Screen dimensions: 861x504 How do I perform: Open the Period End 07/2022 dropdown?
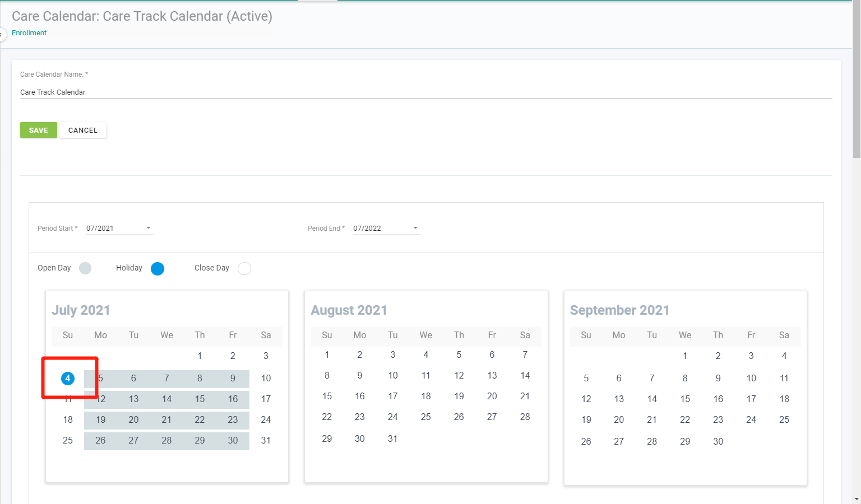[386, 228]
